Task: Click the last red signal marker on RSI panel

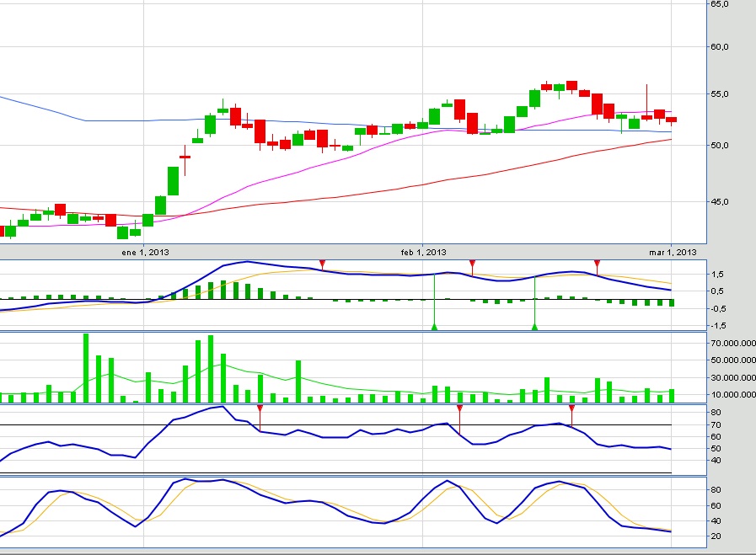Action: (x=571, y=409)
